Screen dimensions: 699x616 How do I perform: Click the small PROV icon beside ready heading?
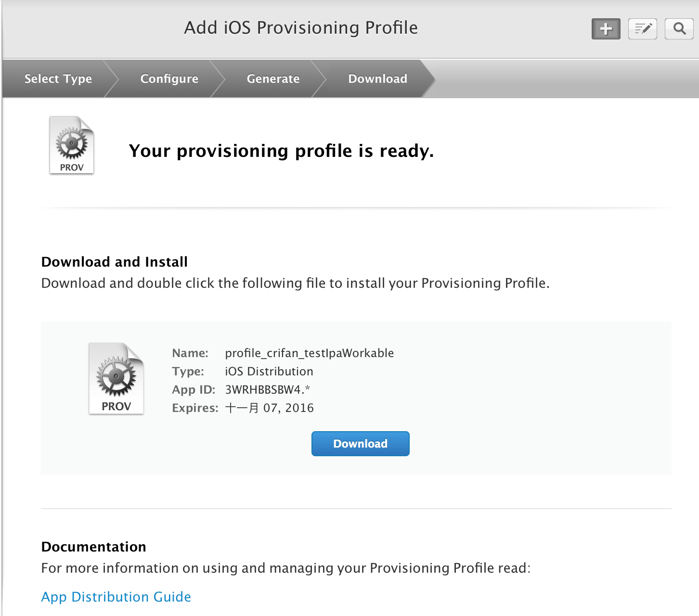[72, 145]
